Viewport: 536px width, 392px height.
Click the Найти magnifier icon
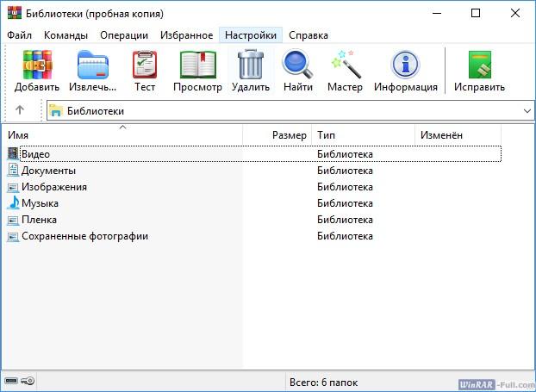(298, 65)
